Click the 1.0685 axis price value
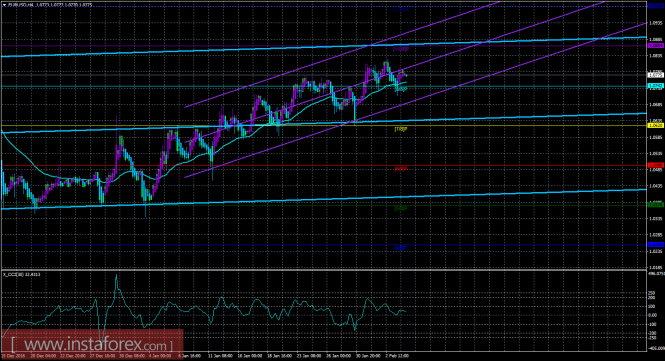Image resolution: width=665 pixels, height=361 pixels. 656,104
